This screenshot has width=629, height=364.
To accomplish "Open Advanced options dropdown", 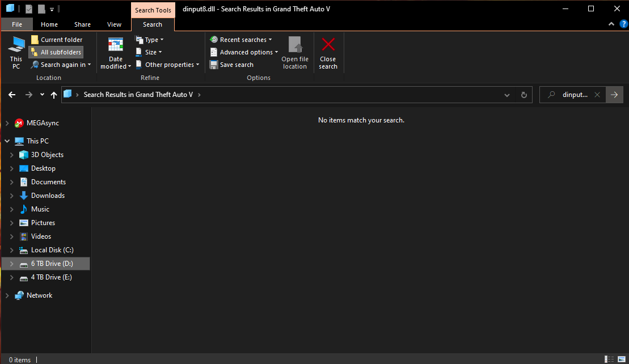I will pos(244,52).
